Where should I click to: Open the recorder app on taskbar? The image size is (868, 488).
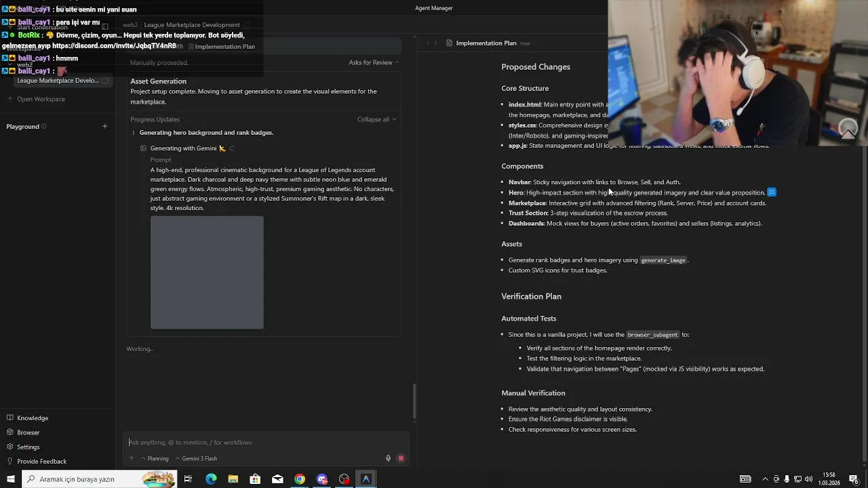344,479
